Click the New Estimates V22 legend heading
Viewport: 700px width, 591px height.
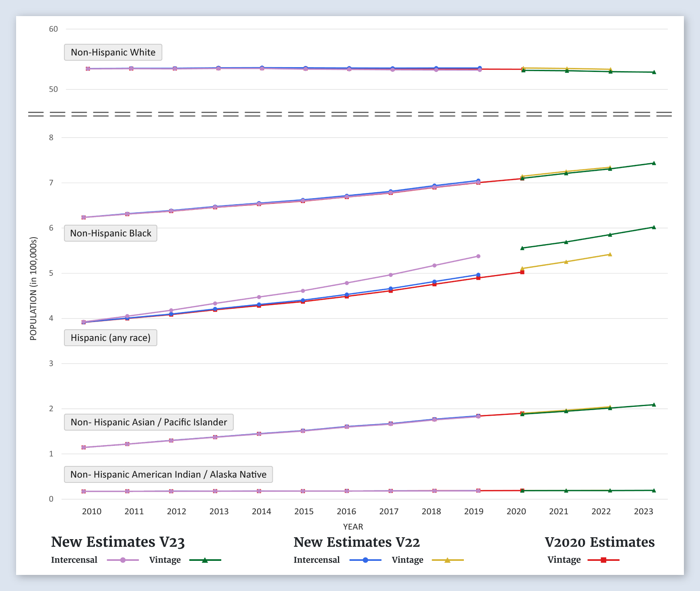tap(356, 542)
